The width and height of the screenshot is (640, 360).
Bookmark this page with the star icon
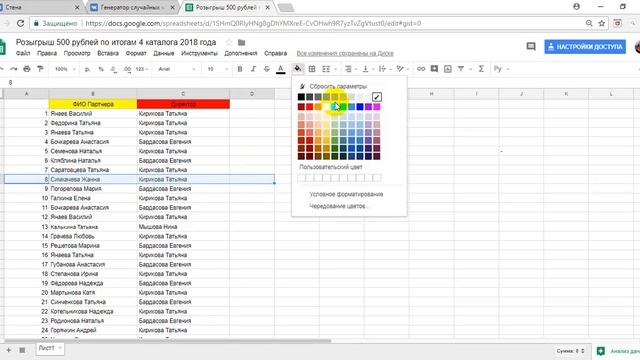[x=602, y=23]
